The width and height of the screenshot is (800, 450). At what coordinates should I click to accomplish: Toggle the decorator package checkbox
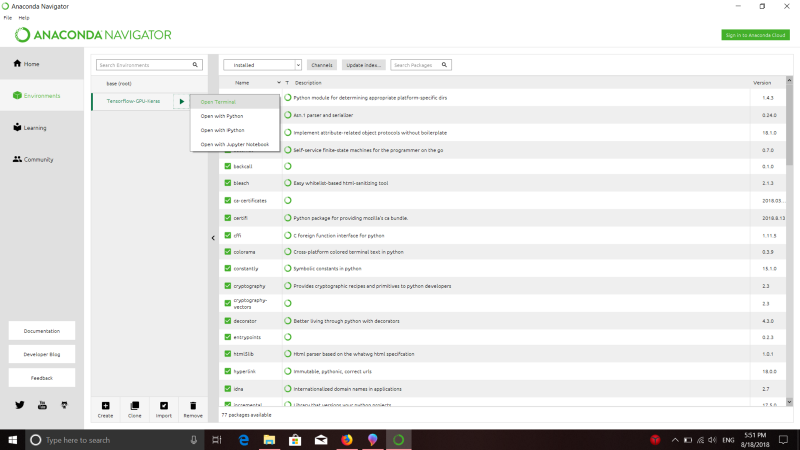(x=228, y=320)
